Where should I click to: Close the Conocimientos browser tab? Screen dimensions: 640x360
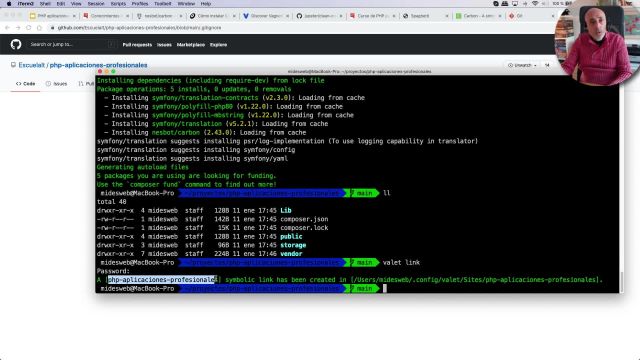(127, 16)
